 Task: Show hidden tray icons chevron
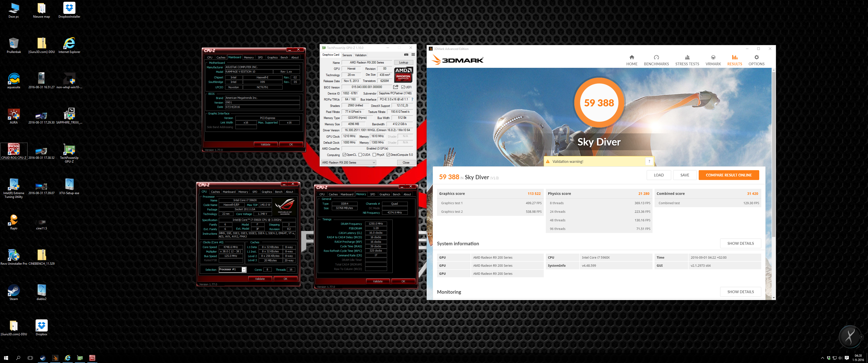pyautogui.click(x=823, y=358)
